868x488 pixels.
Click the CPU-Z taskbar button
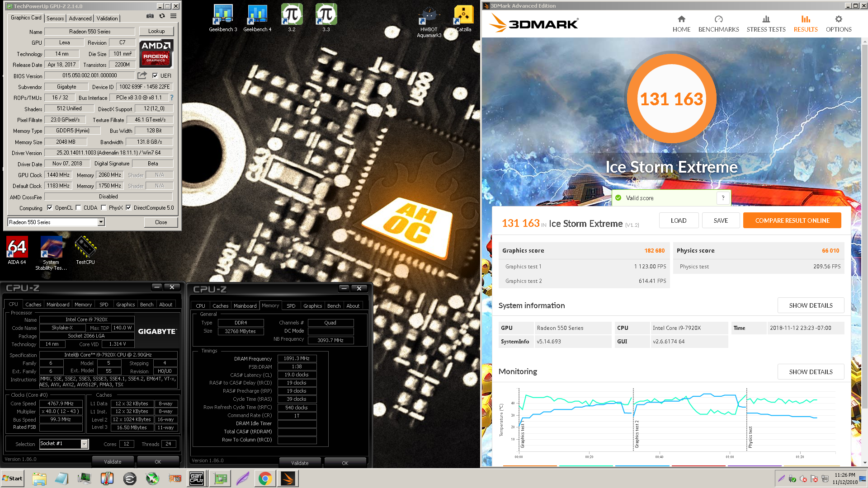point(197,479)
